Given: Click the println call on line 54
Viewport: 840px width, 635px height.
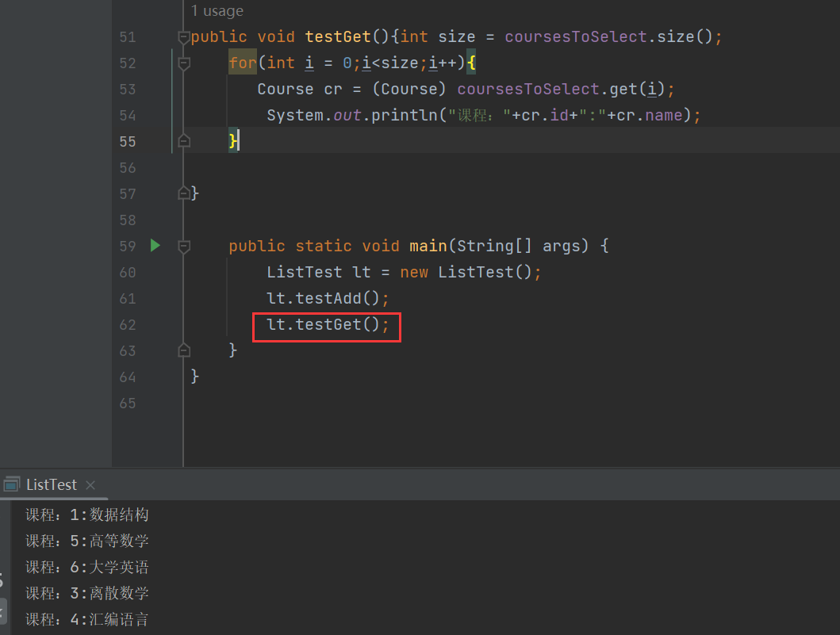Looking at the screenshot, I should [x=405, y=115].
